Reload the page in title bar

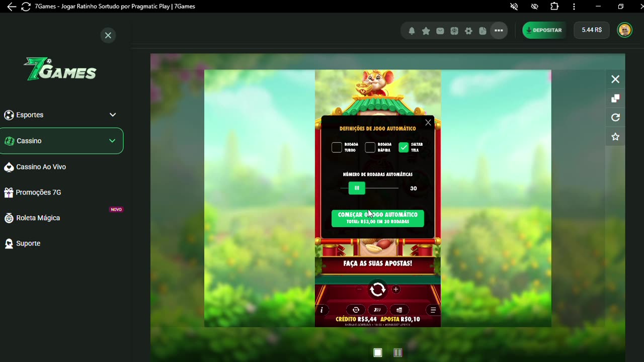[26, 7]
